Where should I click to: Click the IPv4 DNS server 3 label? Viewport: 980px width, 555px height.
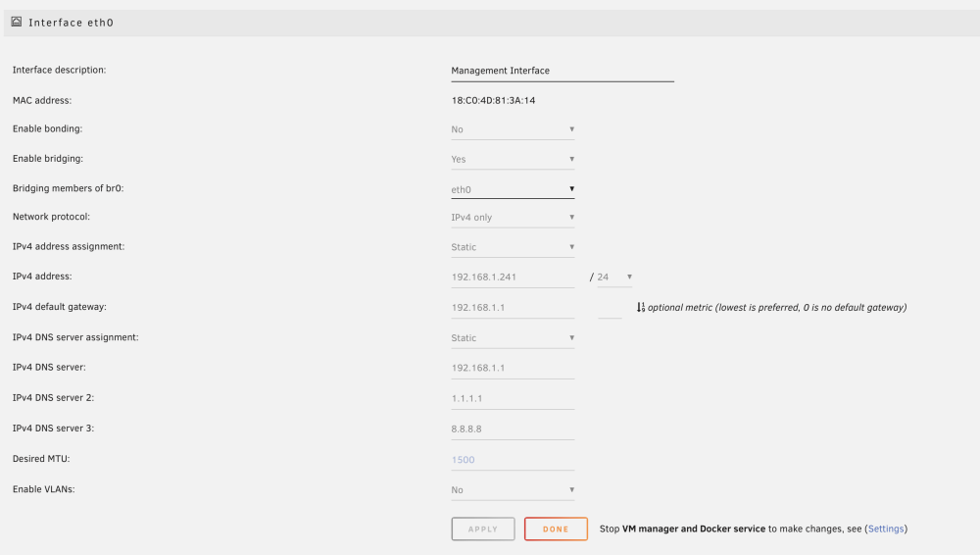pyautogui.click(x=53, y=428)
